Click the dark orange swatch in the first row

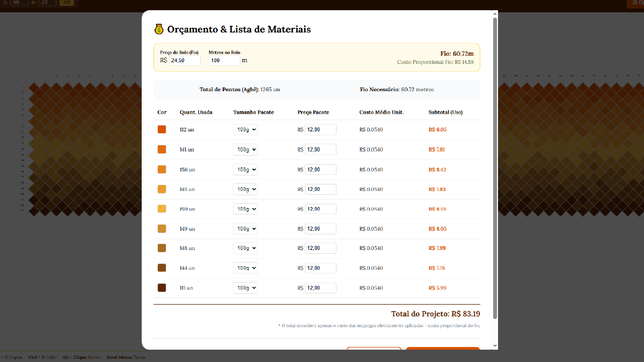tap(162, 130)
